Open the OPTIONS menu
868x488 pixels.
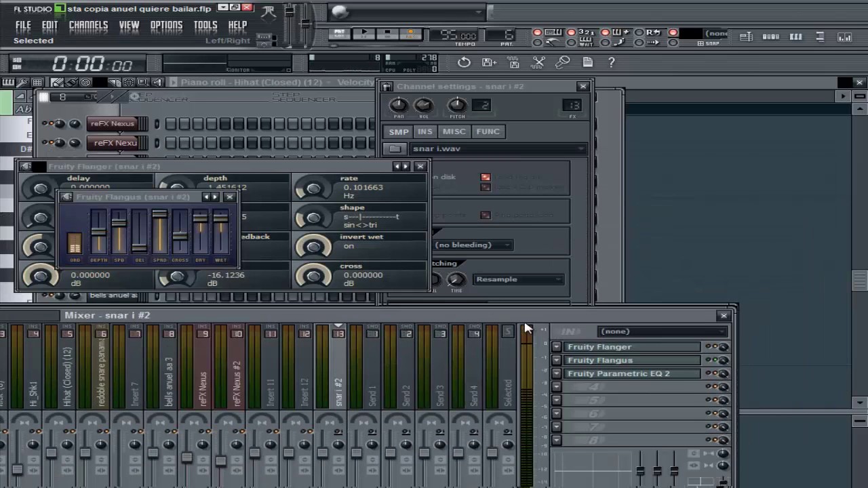(x=166, y=25)
